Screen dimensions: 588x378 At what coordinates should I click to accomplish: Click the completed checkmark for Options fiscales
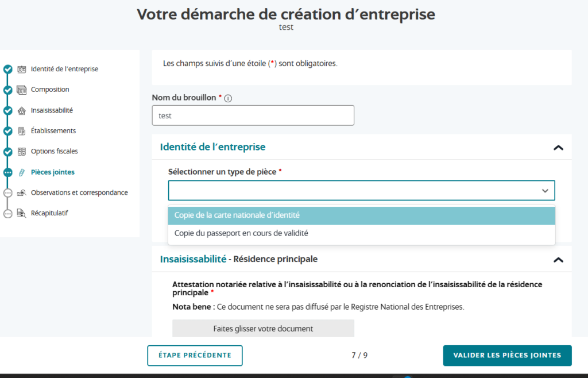8,152
